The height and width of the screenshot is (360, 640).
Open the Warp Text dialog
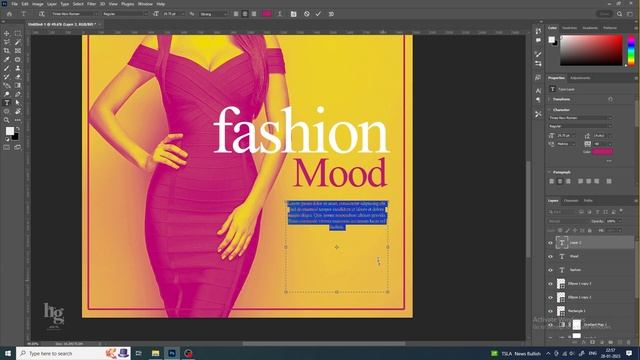pyautogui.click(x=280, y=14)
